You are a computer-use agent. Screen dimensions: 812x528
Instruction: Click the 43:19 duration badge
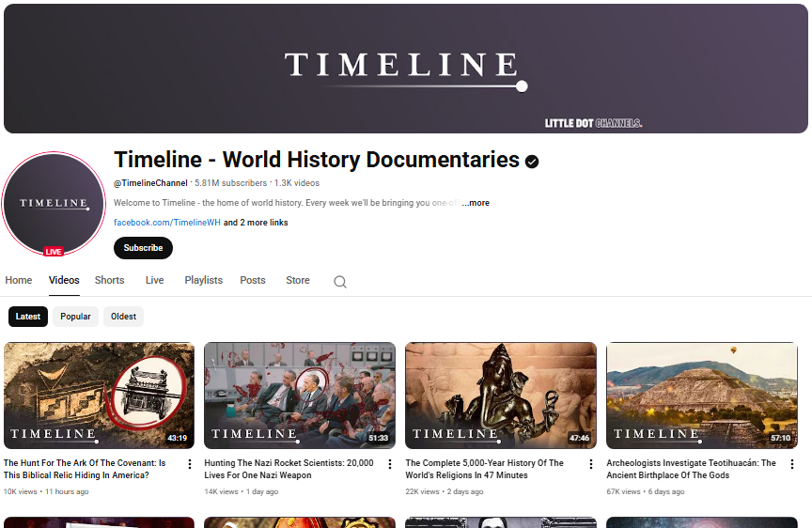(177, 438)
